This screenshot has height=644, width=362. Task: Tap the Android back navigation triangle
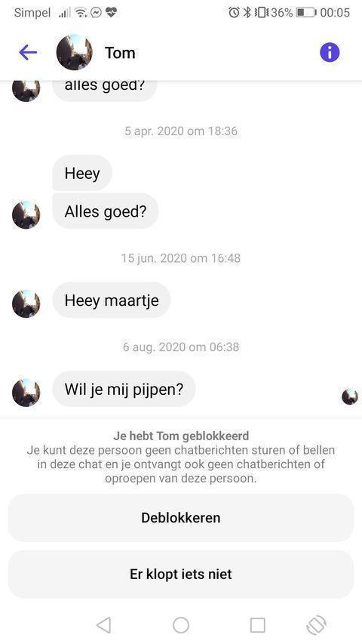[104, 625]
